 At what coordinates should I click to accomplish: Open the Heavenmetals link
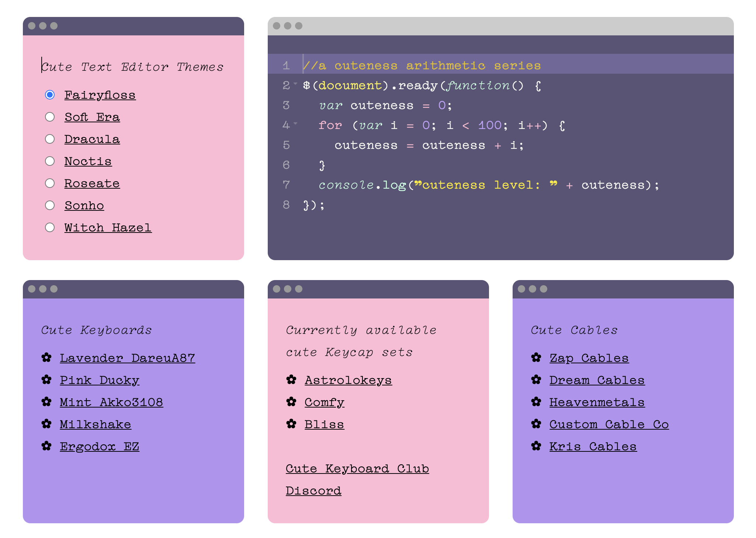(x=597, y=402)
